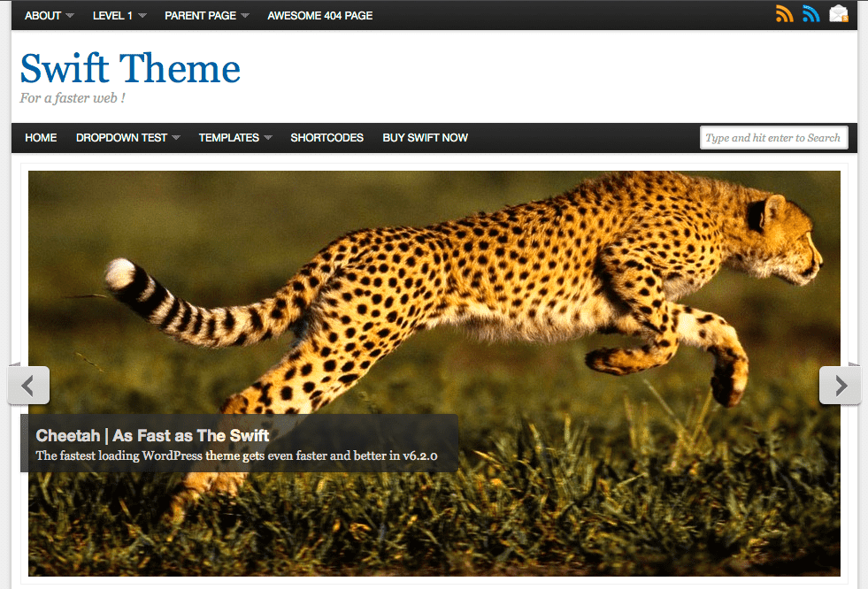Click the blue RSS feed icon
Image resolution: width=868 pixels, height=589 pixels.
pos(811,14)
